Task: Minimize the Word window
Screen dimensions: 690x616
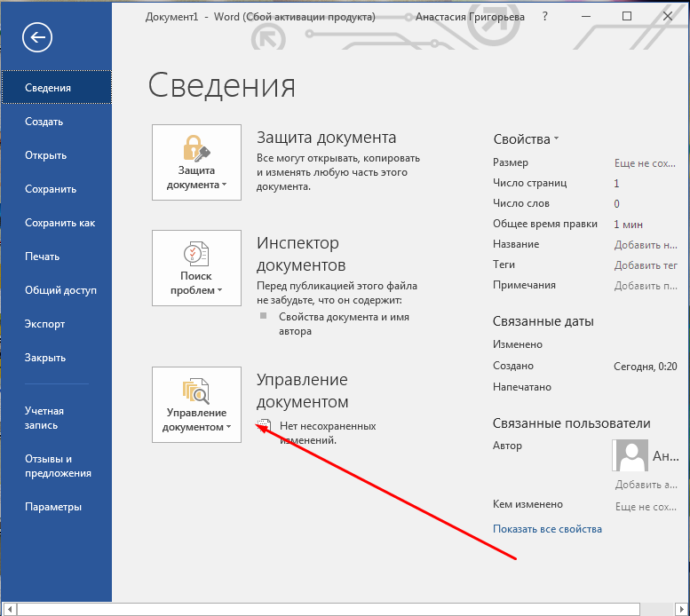Action: (x=586, y=17)
